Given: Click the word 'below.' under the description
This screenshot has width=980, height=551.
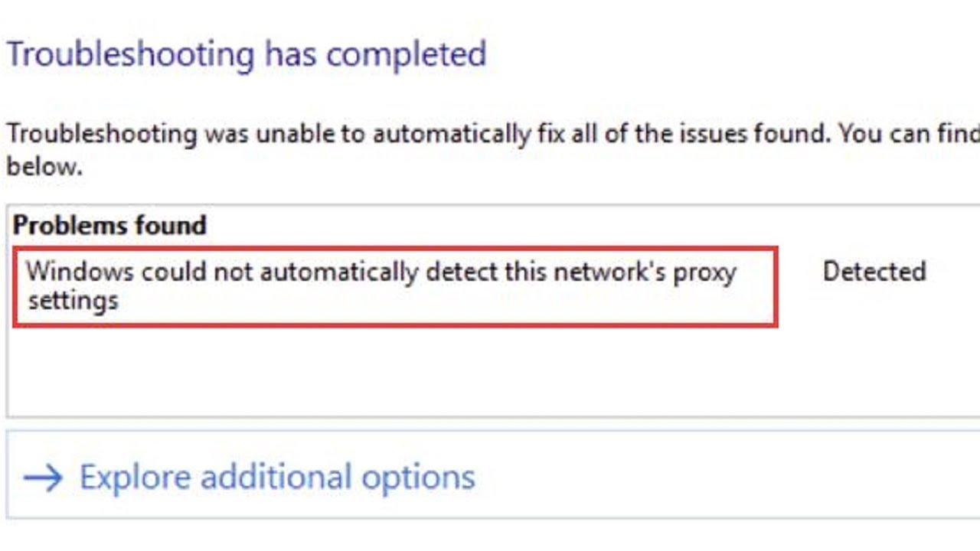Looking at the screenshot, I should pos(44,167).
